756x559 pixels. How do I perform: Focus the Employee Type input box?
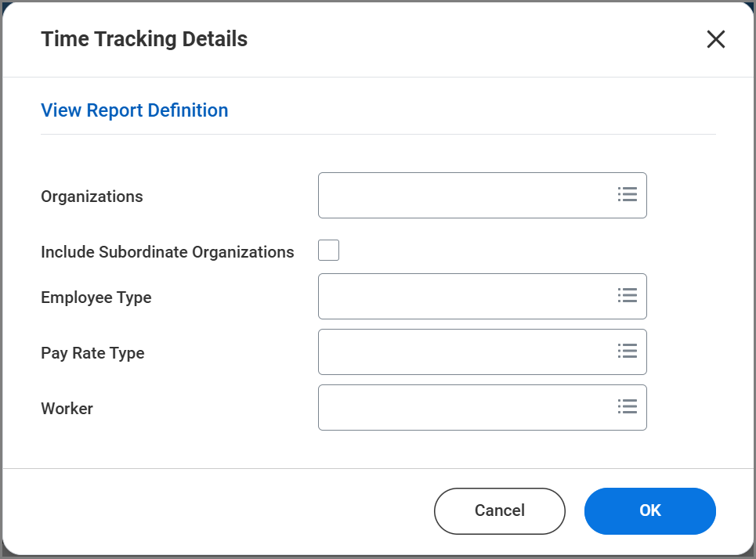462,296
